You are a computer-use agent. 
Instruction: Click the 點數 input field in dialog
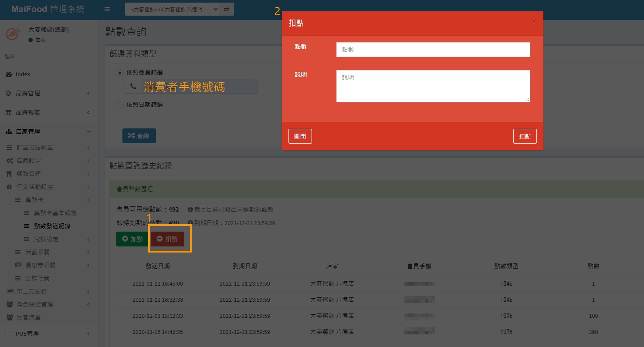(x=433, y=50)
